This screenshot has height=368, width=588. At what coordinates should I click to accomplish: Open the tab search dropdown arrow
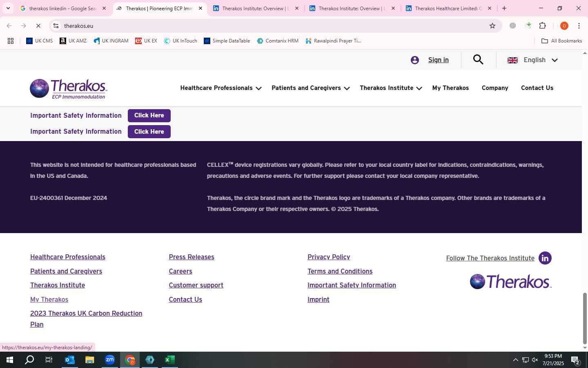[x=8, y=8]
